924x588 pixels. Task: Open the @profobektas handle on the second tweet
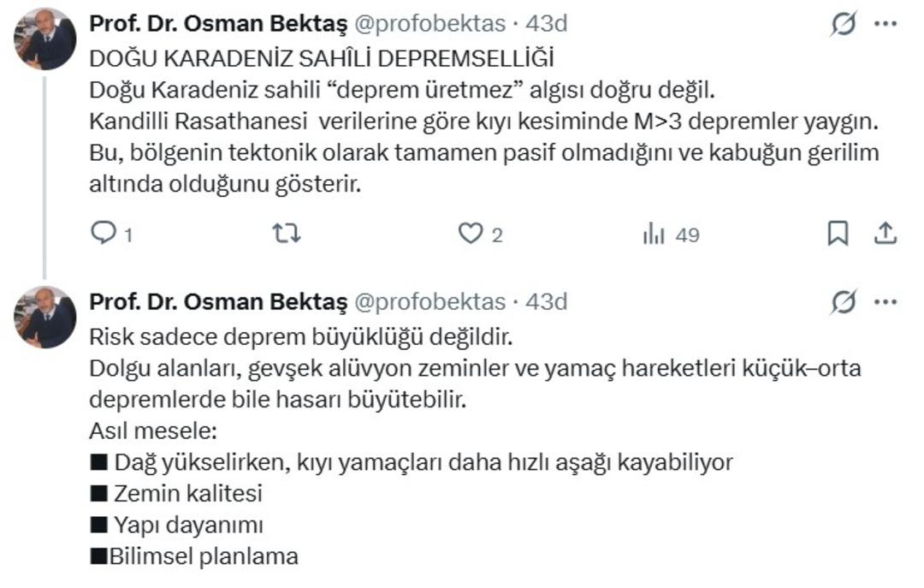point(429,301)
